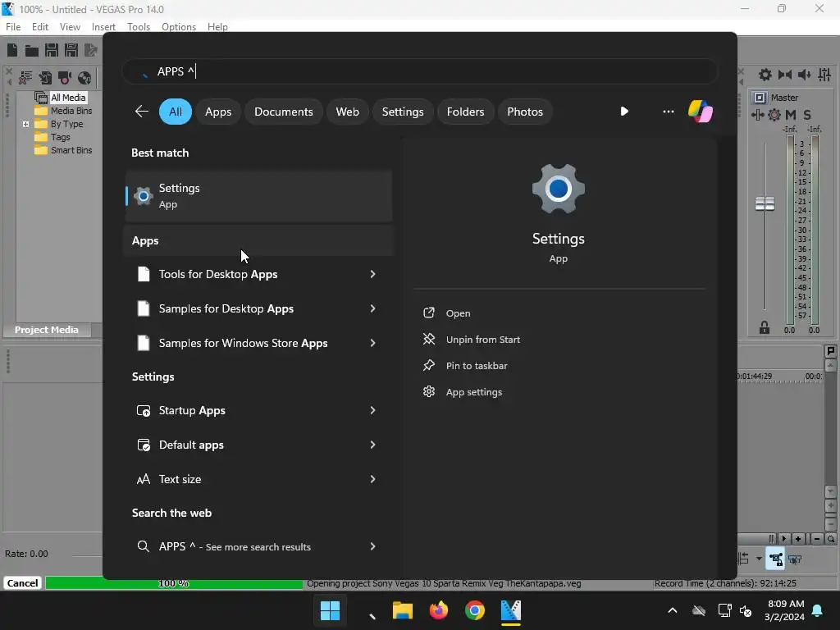Click the Save As icon in VEGAS toolbar
Image resolution: width=840 pixels, height=630 pixels.
[71, 50]
